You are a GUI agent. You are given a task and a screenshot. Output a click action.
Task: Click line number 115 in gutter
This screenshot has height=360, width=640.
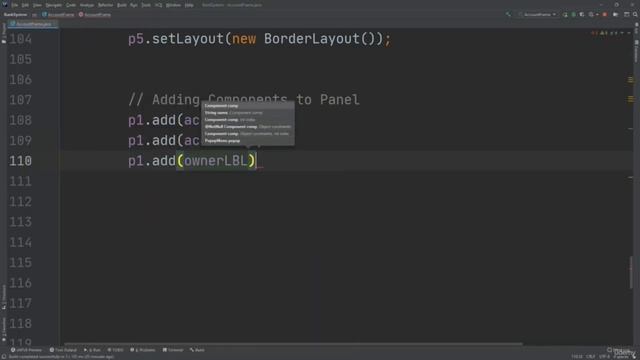(x=20, y=263)
